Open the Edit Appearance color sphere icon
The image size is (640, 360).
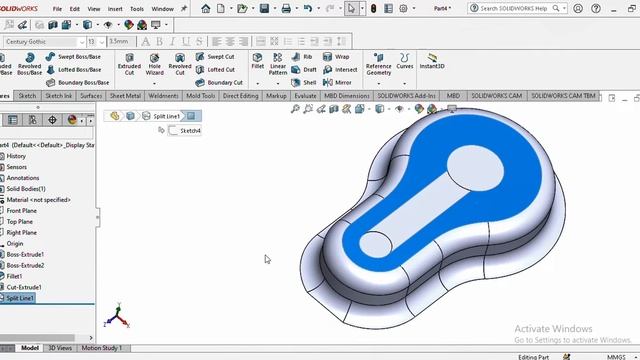[129, 25]
